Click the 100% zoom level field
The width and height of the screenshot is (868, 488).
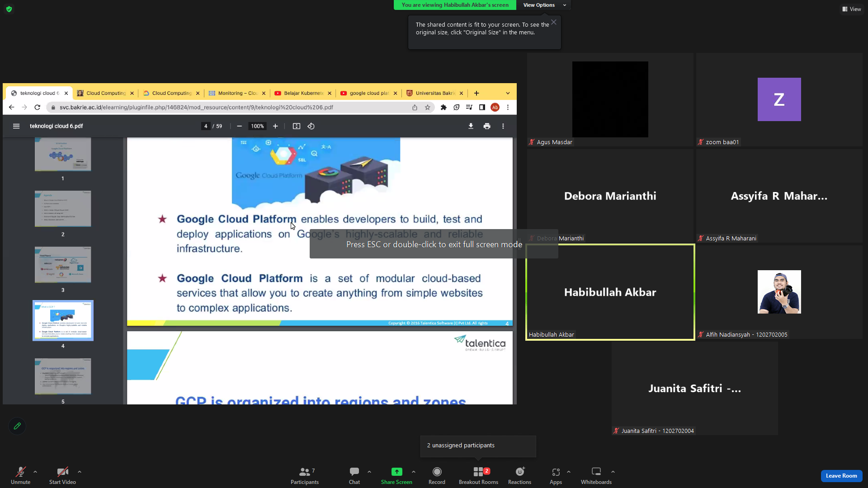[257, 126]
